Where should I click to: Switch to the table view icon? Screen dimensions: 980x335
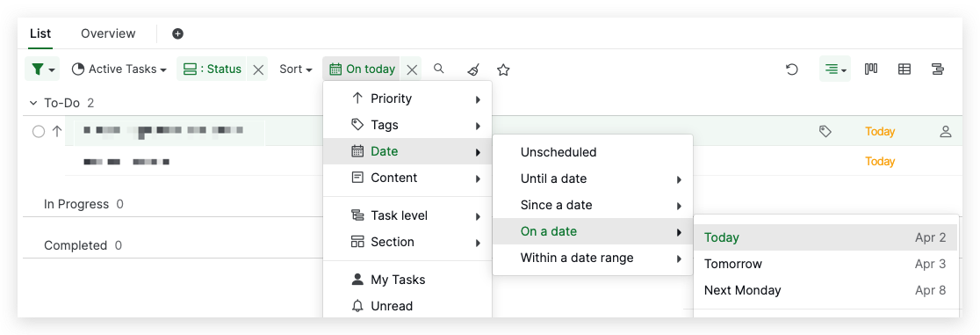[x=904, y=69]
